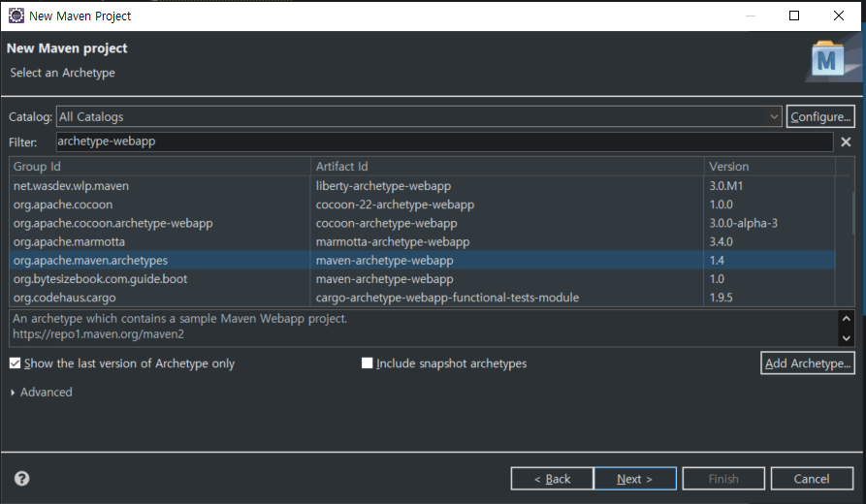Clear the filter text with X icon

pyautogui.click(x=846, y=142)
